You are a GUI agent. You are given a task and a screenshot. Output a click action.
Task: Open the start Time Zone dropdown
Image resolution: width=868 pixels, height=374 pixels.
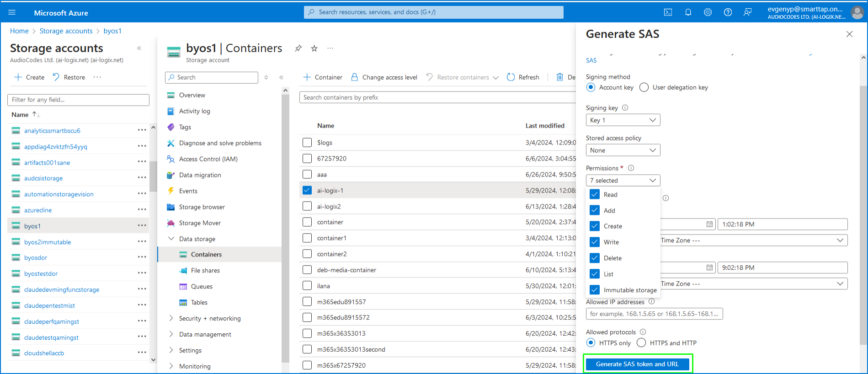click(754, 240)
